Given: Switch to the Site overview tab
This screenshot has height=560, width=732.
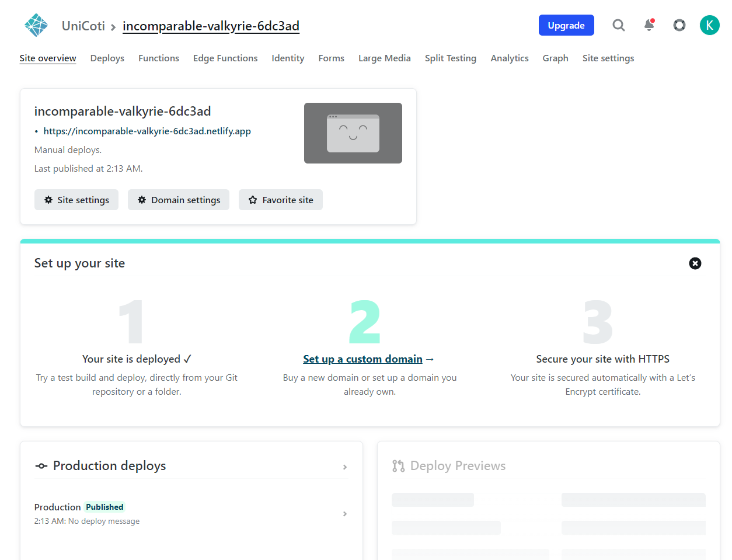Looking at the screenshot, I should pyautogui.click(x=48, y=58).
